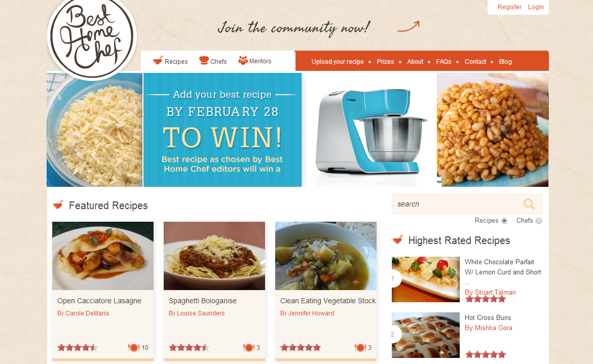The height and width of the screenshot is (364, 593).
Task: Click the Best Home Chef logo
Action: coord(92,37)
